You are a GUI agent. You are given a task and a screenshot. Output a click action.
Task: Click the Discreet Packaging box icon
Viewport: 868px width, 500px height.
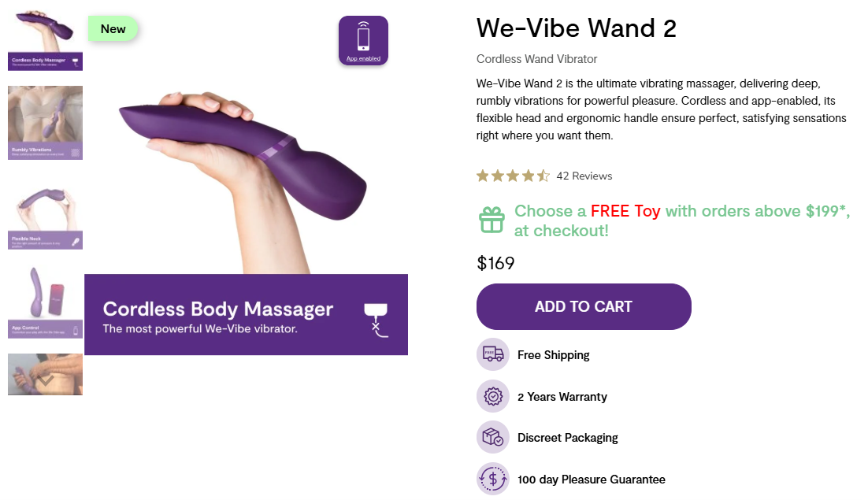pyautogui.click(x=492, y=438)
